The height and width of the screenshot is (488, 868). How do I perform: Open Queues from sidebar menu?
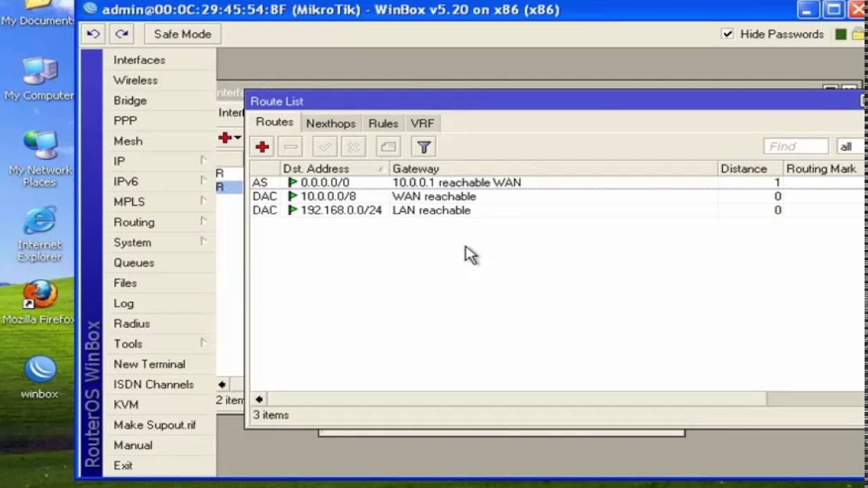(x=134, y=262)
